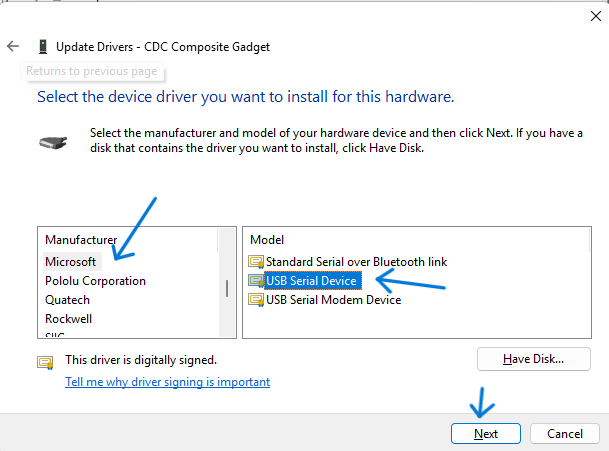Image resolution: width=609 pixels, height=451 pixels.
Task: Select Quatech from the Manufacturer list
Action: pos(67,300)
